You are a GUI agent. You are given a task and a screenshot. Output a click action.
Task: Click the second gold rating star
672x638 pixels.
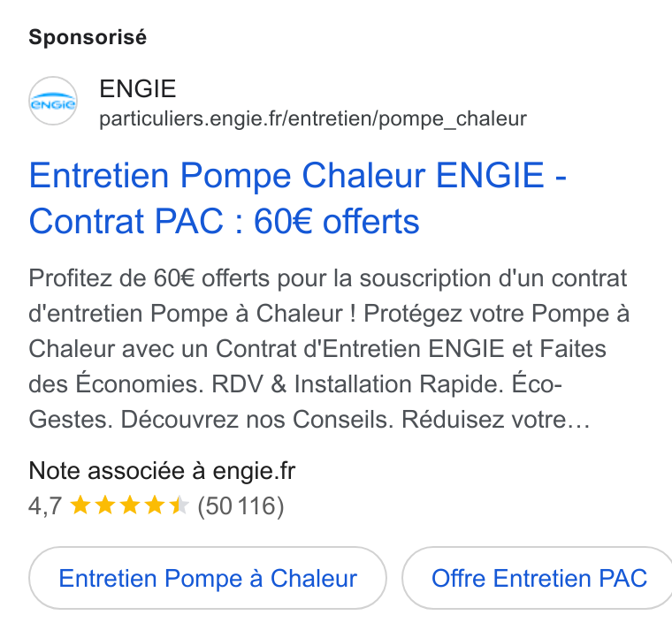tap(105, 505)
